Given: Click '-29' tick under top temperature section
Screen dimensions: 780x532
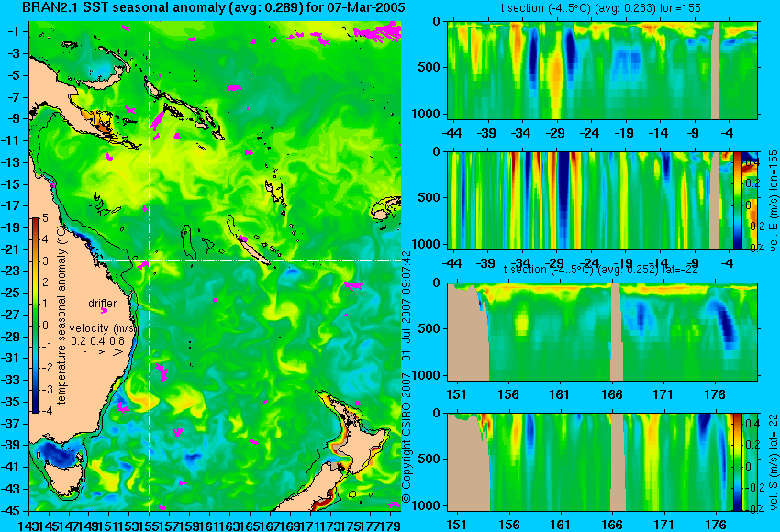Looking at the screenshot, I should tap(555, 133).
